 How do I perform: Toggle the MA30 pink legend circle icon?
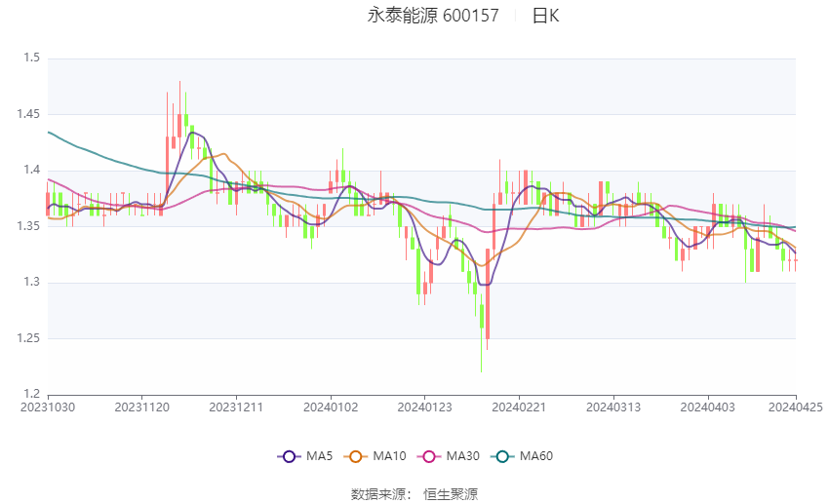tap(429, 456)
